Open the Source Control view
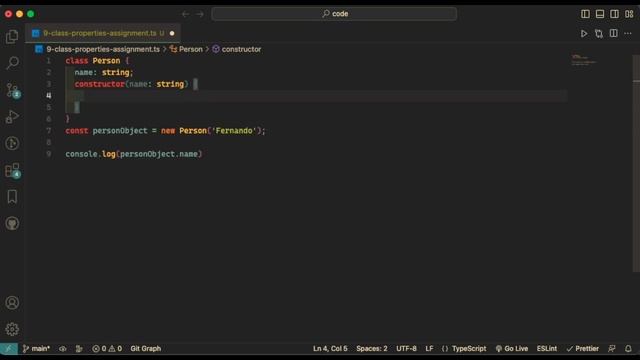This screenshot has width=640, height=360. [12, 90]
